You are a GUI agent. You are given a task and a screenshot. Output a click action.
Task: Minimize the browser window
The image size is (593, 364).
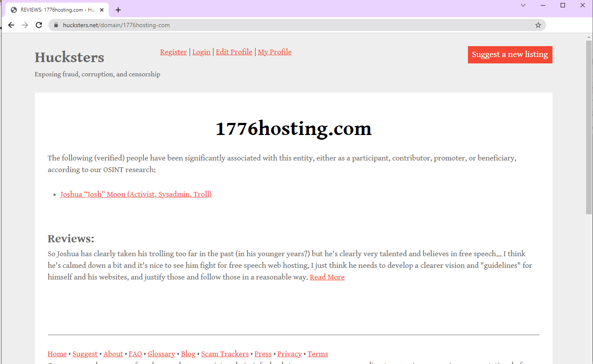coord(543,5)
